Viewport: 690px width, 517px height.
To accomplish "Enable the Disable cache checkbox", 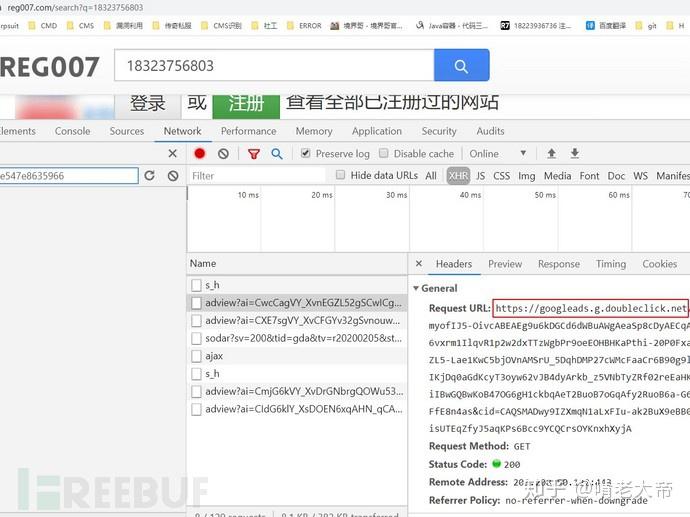I will [x=384, y=153].
